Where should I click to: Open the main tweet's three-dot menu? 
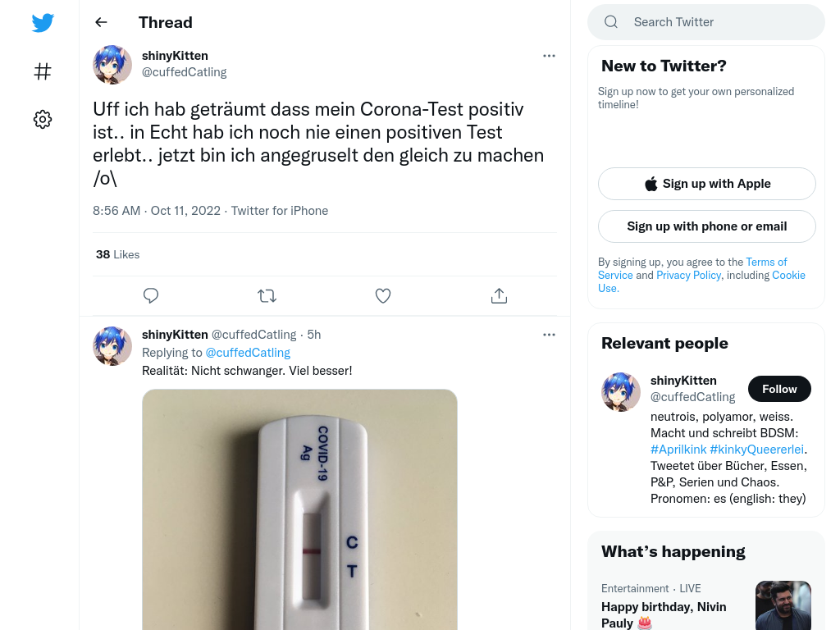[x=549, y=56]
